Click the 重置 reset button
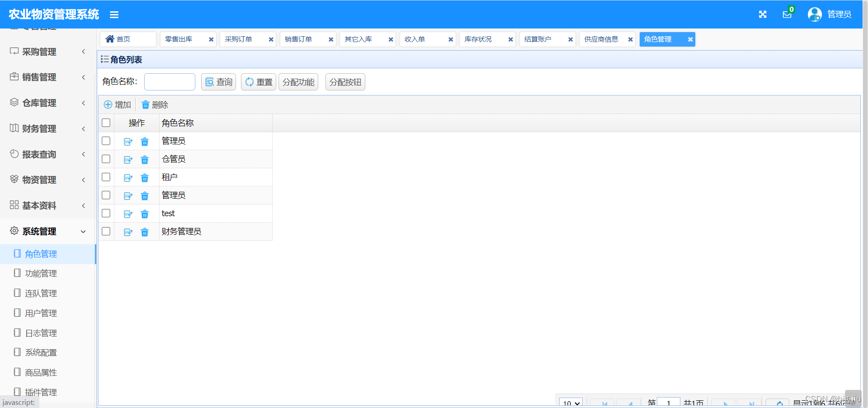The height and width of the screenshot is (408, 868). pyautogui.click(x=259, y=82)
